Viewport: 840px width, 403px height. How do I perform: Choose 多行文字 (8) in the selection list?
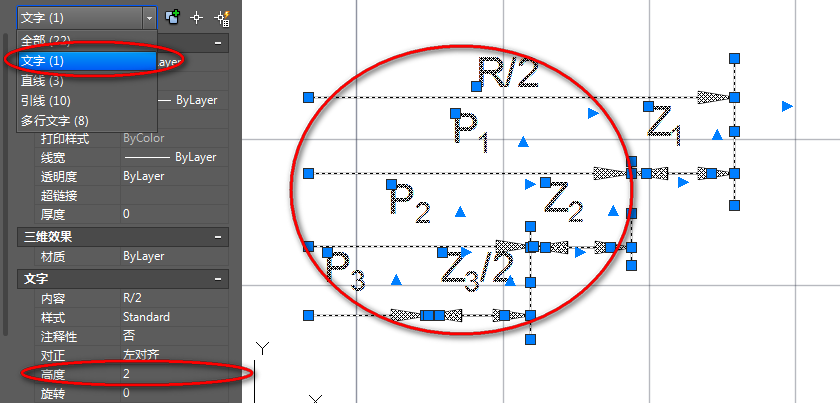[87, 121]
